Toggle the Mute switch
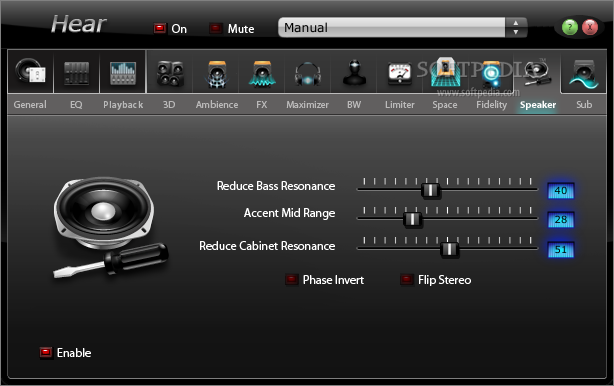Viewport: 614px width, 386px height. tap(216, 28)
